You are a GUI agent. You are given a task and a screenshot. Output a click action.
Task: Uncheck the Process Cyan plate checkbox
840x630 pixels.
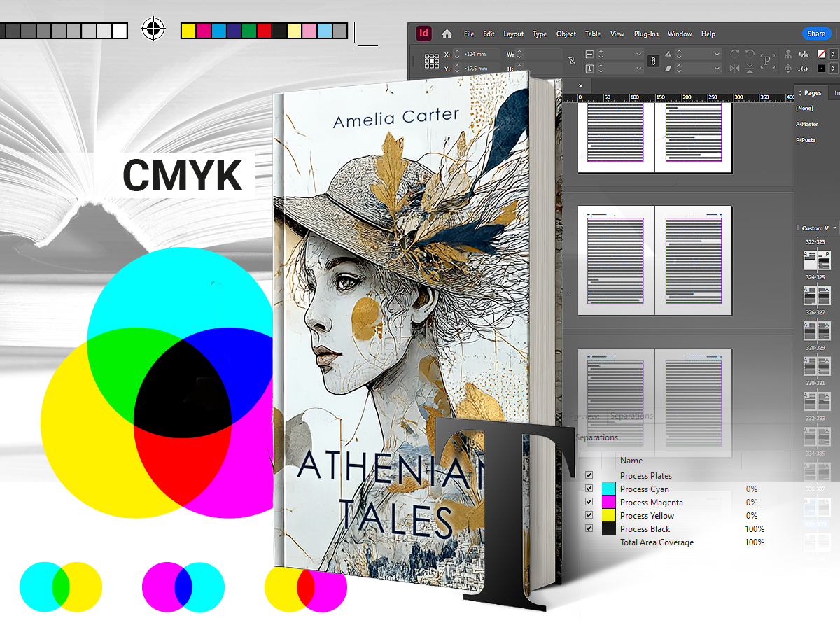point(589,488)
